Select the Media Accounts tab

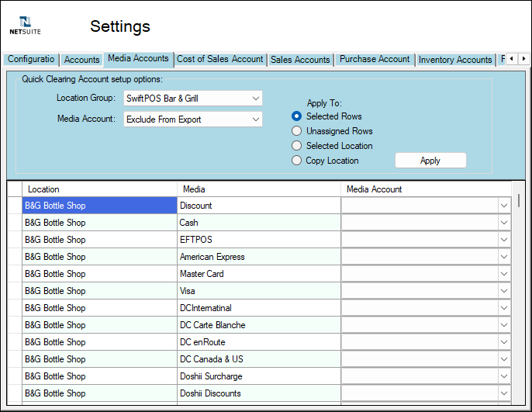coord(138,59)
